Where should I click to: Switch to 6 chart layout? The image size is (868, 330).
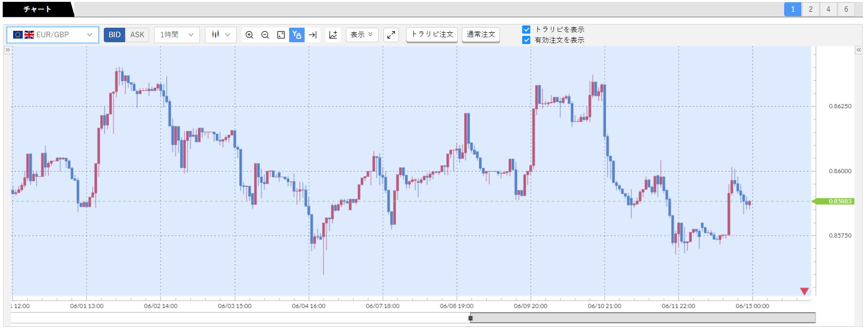846,9
